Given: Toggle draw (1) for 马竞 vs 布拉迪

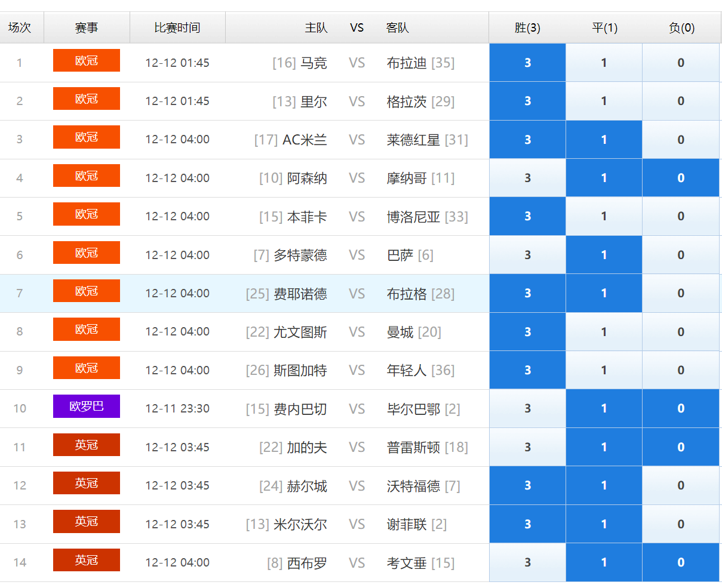Looking at the screenshot, I should (604, 63).
